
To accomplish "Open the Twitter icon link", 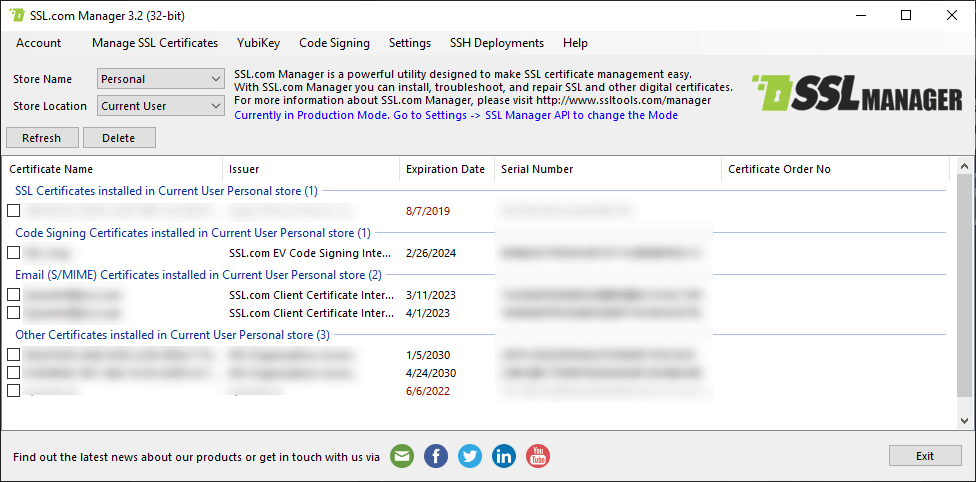I will (470, 456).
